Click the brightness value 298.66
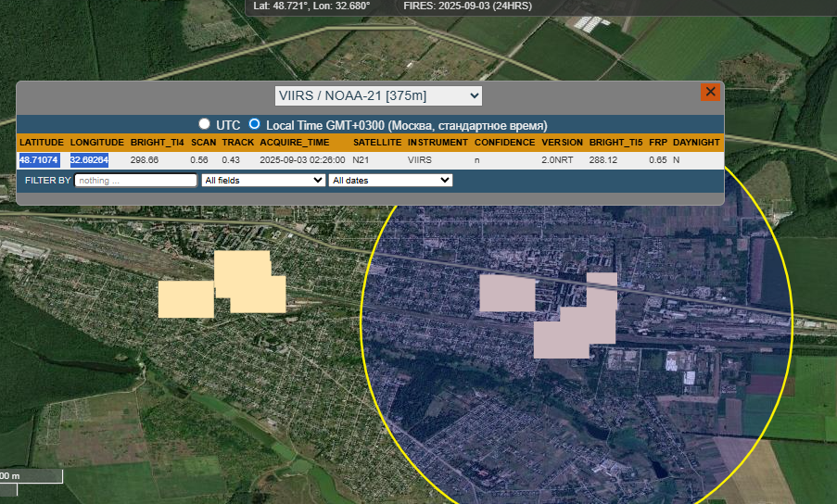This screenshot has width=837, height=504. pyautogui.click(x=144, y=160)
